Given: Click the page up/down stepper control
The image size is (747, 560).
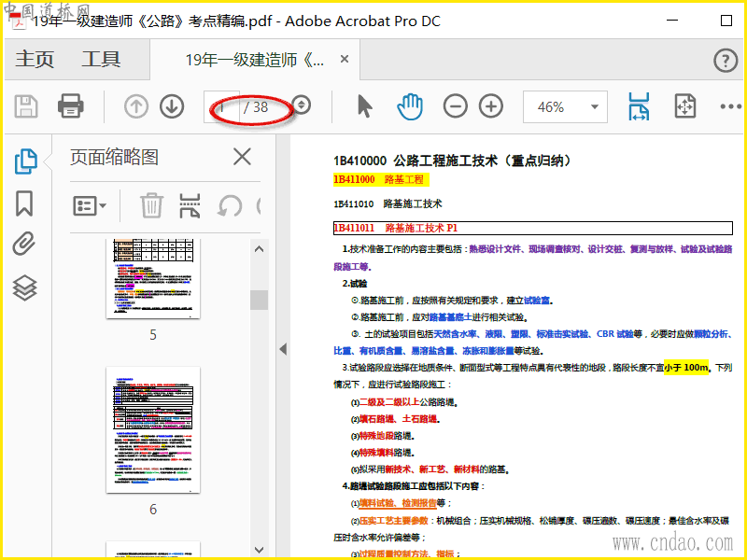Looking at the screenshot, I should pyautogui.click(x=301, y=105).
